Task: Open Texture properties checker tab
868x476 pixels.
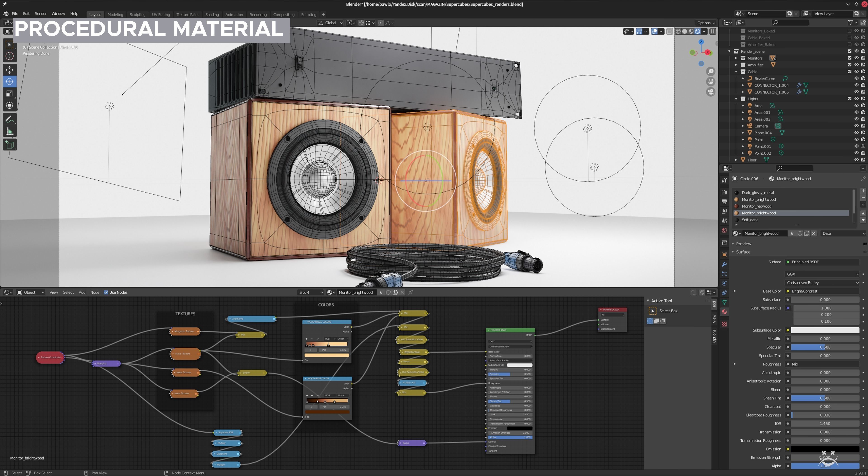Action: click(x=724, y=324)
